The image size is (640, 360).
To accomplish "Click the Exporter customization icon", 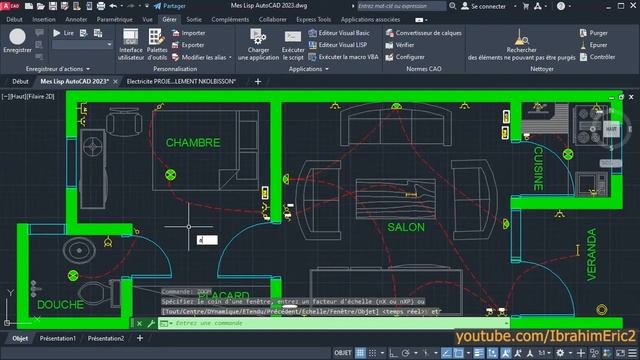I will coord(188,45).
